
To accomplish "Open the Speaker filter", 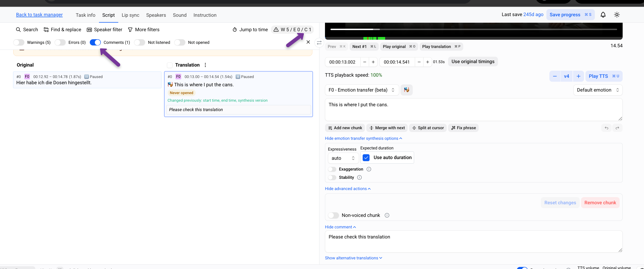I will coord(104,29).
